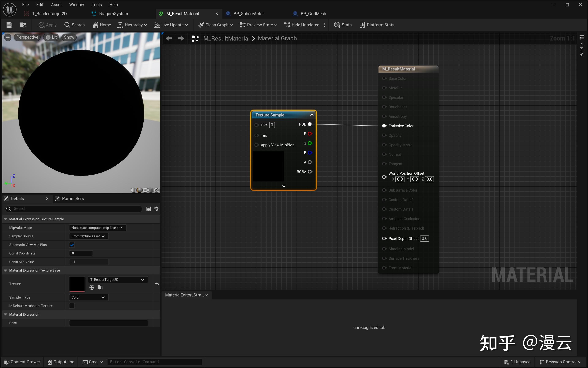Image resolution: width=588 pixels, height=368 pixels.
Task: Click the Enter Console Command input field
Action: click(154, 362)
